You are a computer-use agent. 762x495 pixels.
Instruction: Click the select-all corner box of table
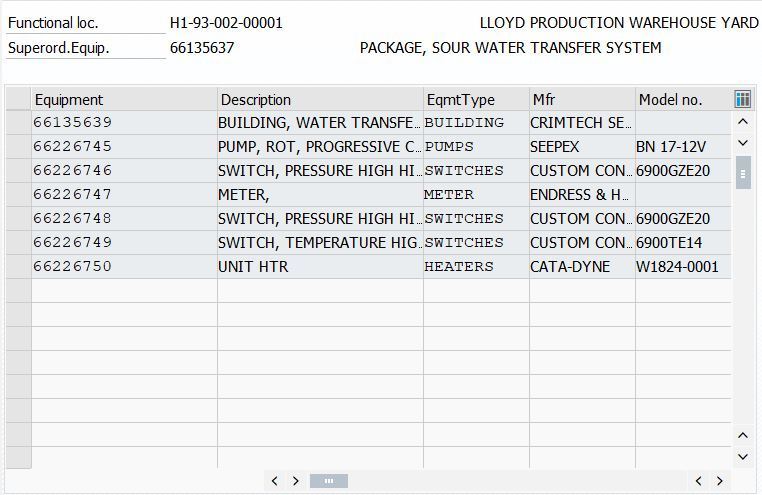pos(18,99)
